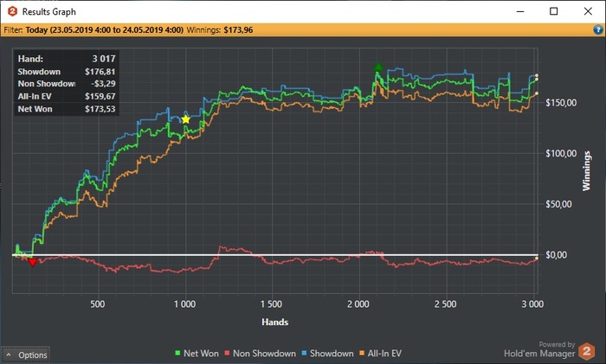
Task: Click the Non Showdown -$3,29 tooltip row
Action: pos(67,84)
